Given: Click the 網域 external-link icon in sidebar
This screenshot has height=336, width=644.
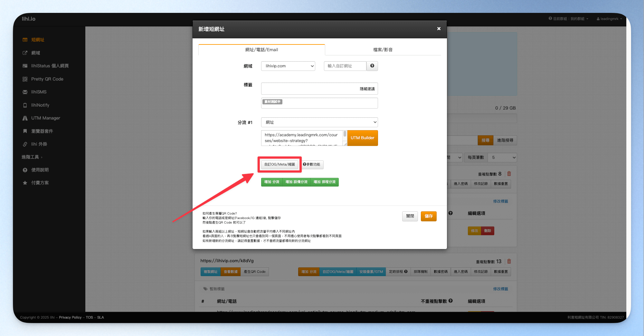Looking at the screenshot, I should 25,53.
